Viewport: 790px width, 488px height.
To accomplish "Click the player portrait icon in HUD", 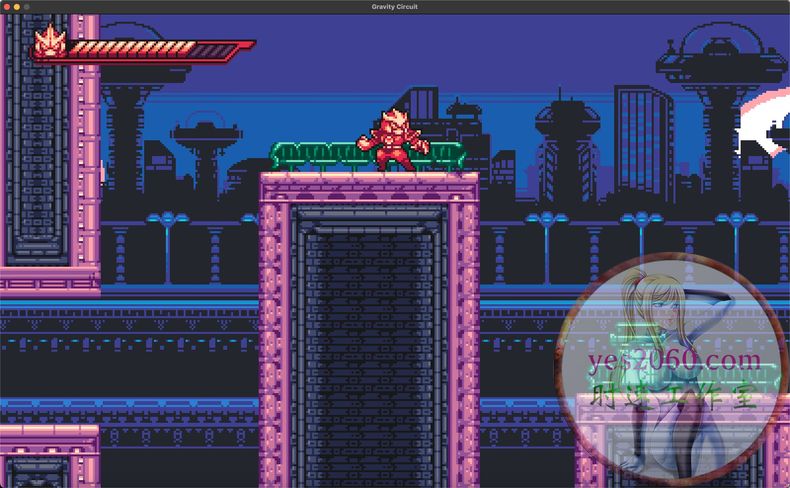I will [48, 44].
